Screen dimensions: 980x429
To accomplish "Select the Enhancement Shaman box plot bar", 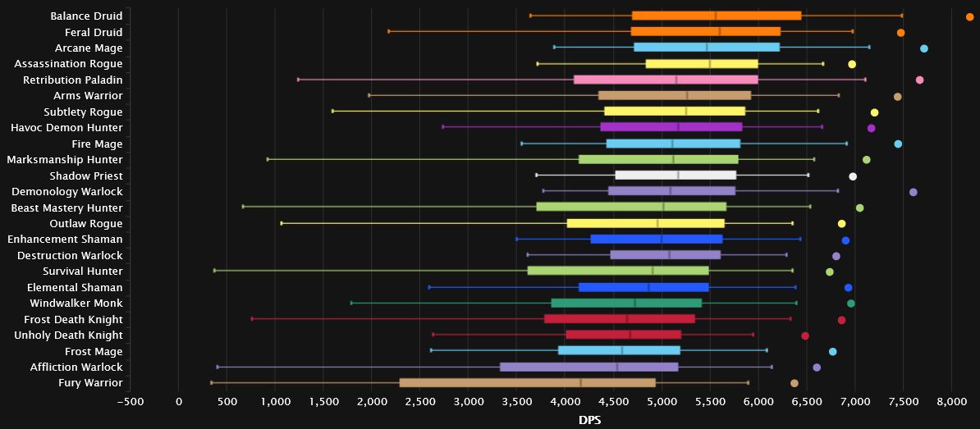I will click(656, 240).
